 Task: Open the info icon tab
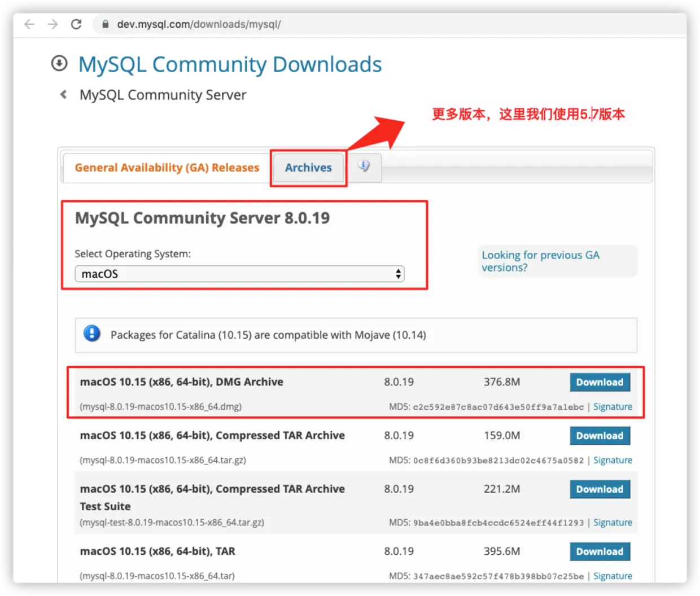click(x=364, y=166)
